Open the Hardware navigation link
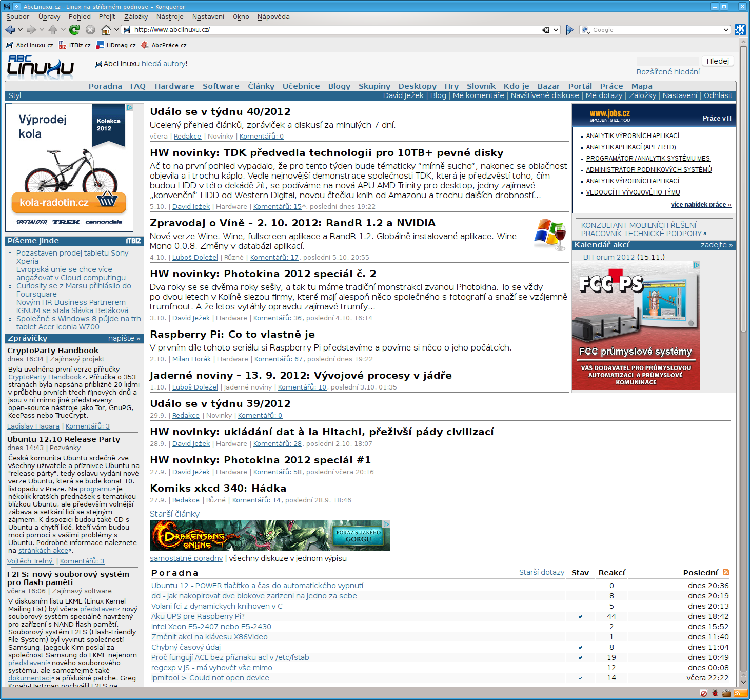This screenshot has height=700, width=750. (x=174, y=86)
